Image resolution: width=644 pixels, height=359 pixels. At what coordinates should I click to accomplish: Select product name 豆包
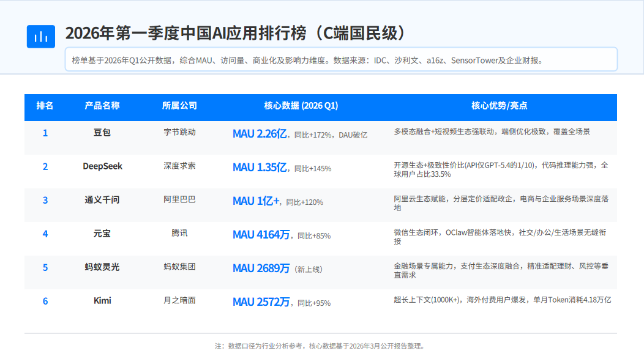(x=102, y=133)
